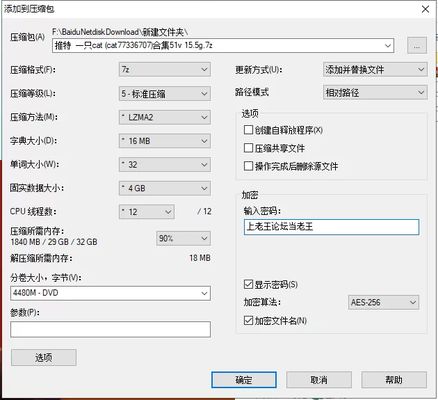Screen dimensions: 438x400
Task: Enable the 创建自释放程序 checkbox
Action: [248, 130]
